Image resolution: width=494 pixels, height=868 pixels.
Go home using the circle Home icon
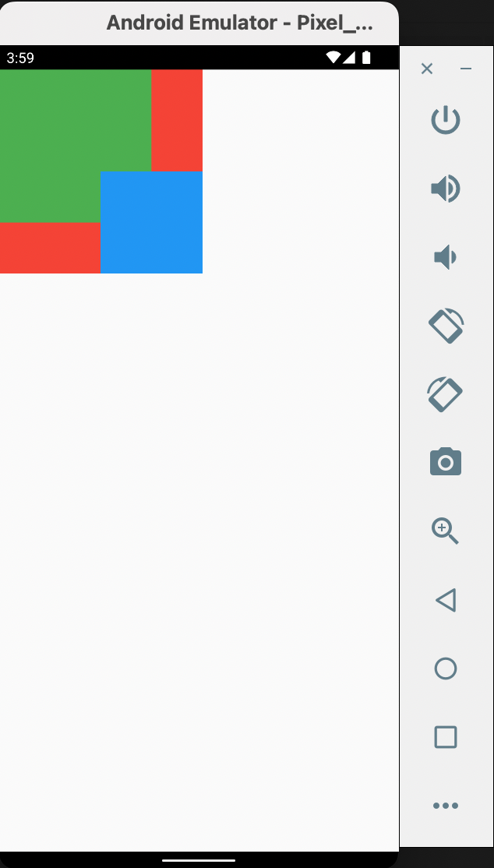point(445,669)
